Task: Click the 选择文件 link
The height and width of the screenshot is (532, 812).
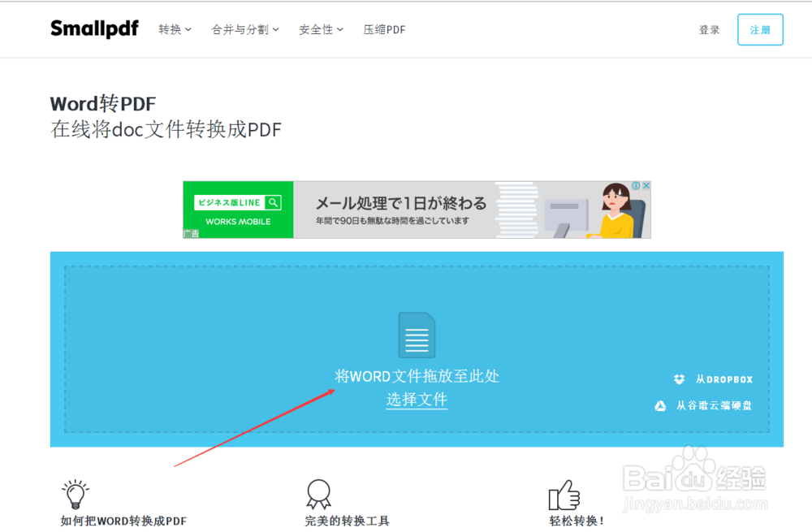Action: pyautogui.click(x=417, y=400)
